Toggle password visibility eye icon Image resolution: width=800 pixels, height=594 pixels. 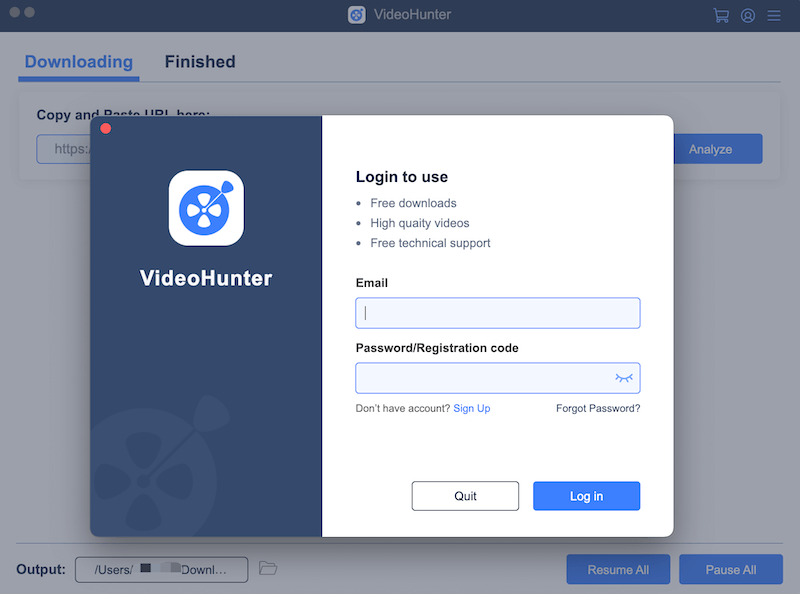[623, 378]
